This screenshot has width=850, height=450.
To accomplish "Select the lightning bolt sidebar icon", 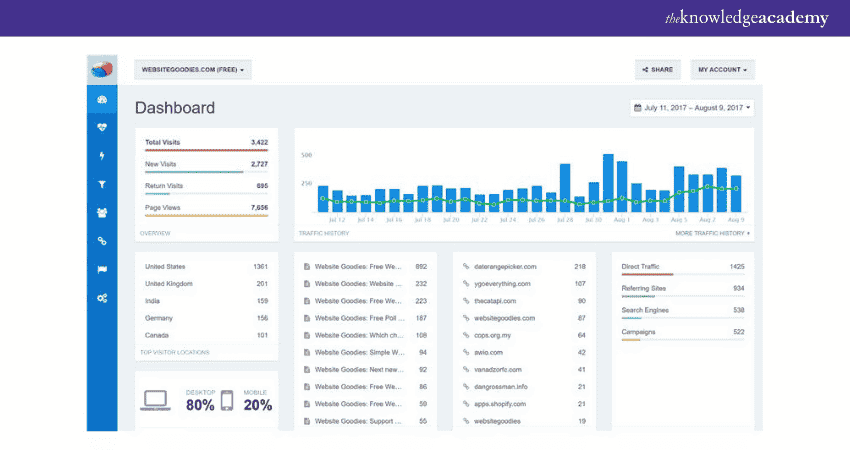I will coord(102,156).
